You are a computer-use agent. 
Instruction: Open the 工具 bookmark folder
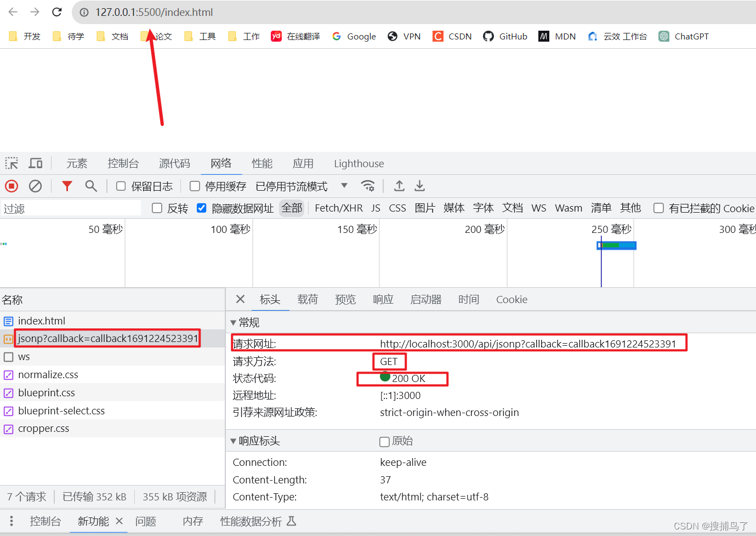click(200, 36)
